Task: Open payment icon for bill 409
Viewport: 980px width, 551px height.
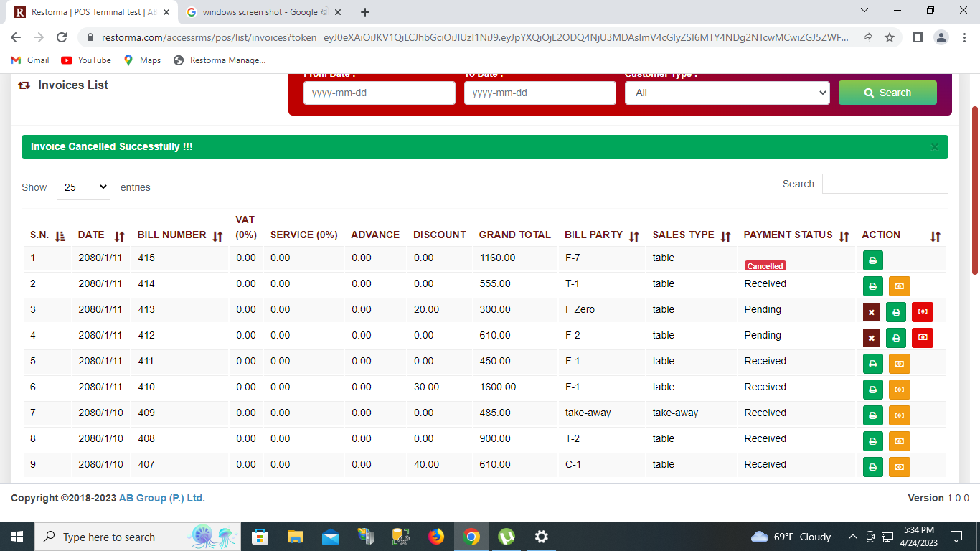Action: pos(900,415)
